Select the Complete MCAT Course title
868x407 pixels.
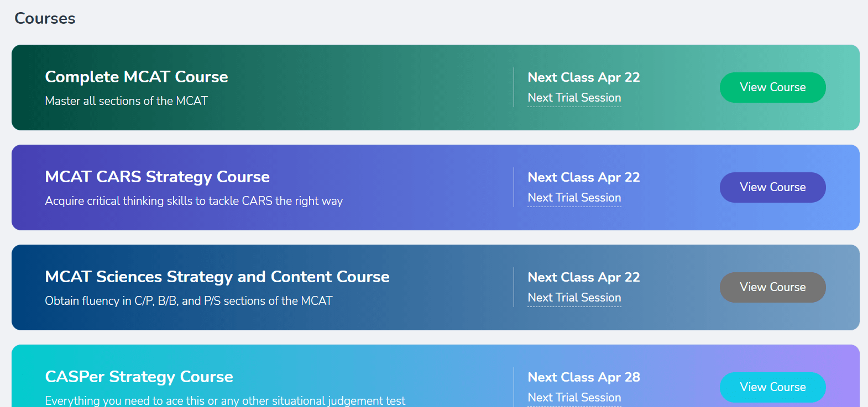[x=136, y=77]
